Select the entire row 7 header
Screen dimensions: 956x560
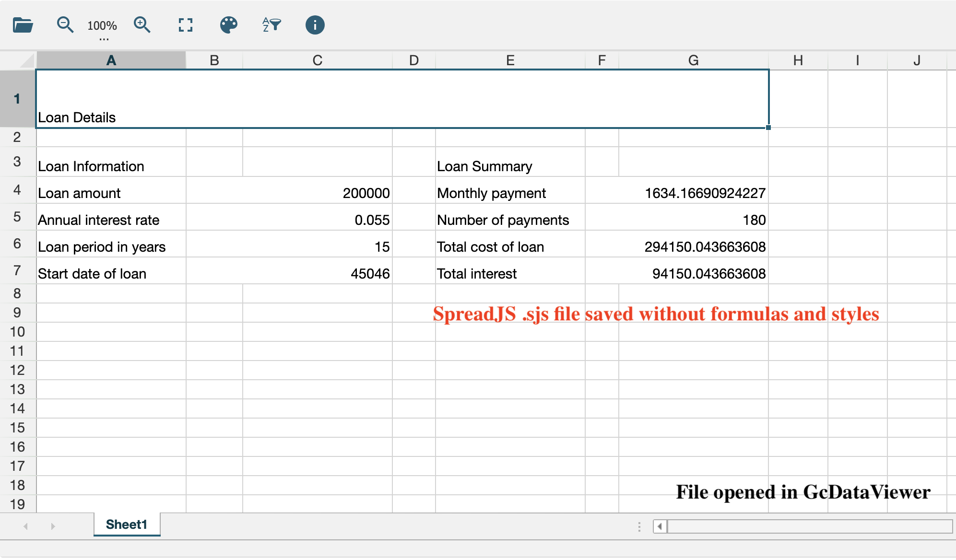point(17,270)
